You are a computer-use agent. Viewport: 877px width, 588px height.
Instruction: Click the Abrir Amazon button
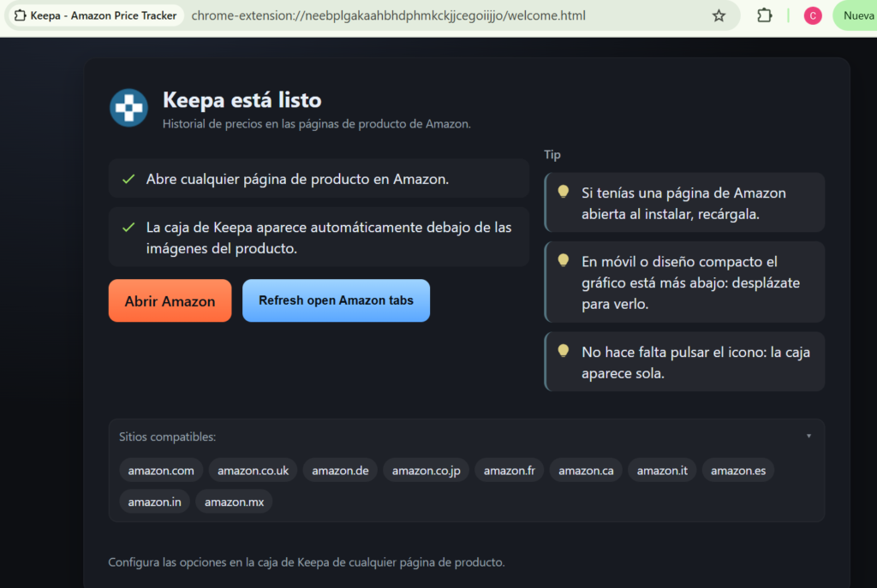170,300
